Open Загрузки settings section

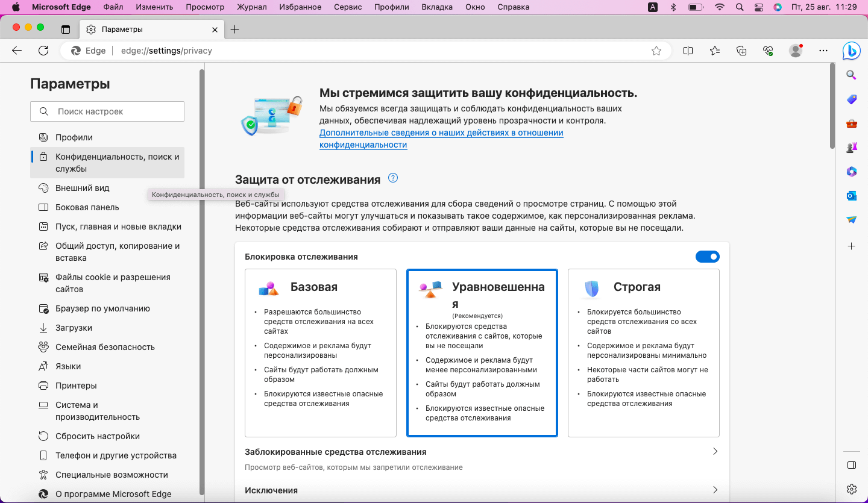(107, 328)
